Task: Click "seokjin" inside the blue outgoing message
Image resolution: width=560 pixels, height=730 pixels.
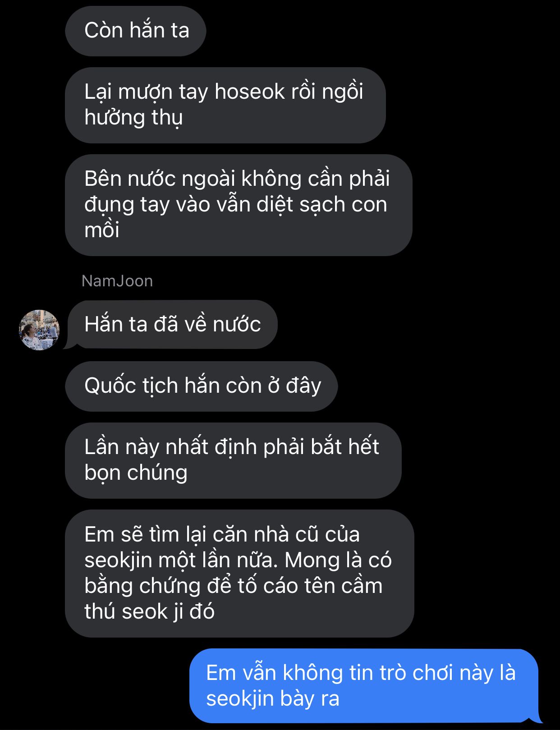Action: [x=240, y=699]
